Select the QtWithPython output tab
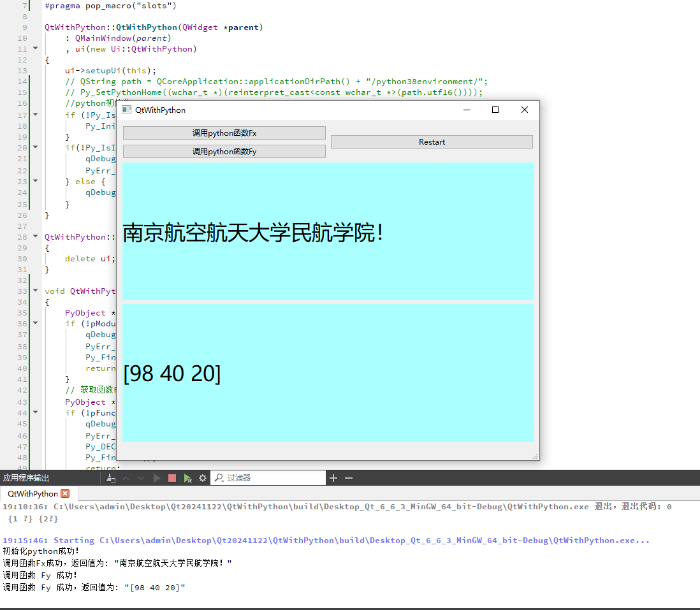 click(x=32, y=493)
